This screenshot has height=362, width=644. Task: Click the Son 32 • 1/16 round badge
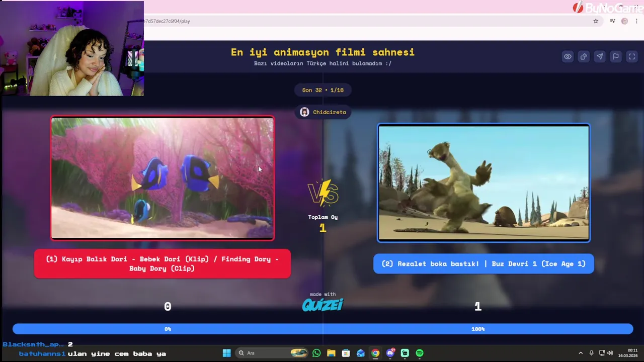click(x=323, y=90)
